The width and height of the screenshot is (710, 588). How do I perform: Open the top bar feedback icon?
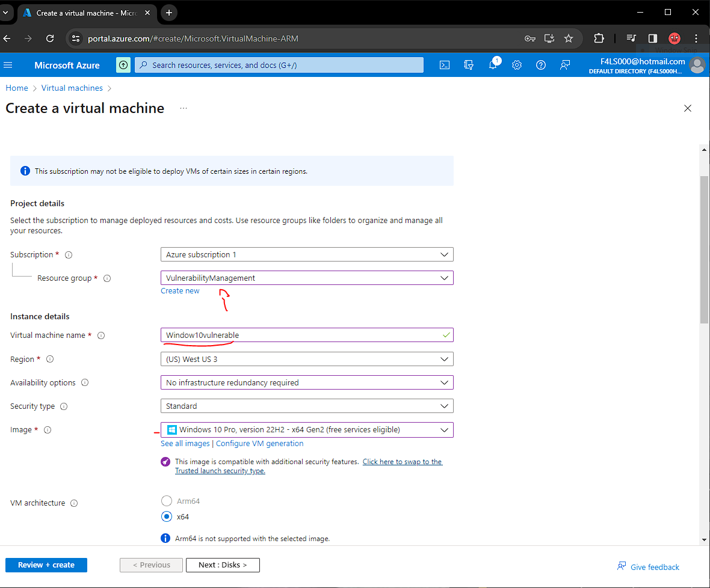pyautogui.click(x=564, y=65)
